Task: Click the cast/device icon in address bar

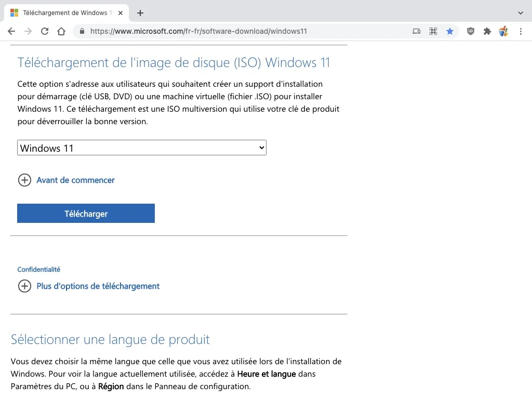Action: [x=417, y=32]
